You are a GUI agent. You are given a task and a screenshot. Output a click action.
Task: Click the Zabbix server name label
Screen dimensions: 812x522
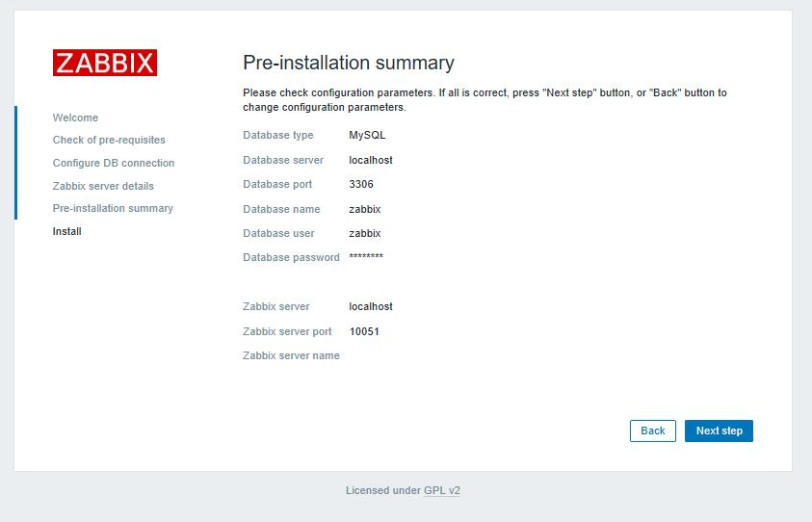pyautogui.click(x=291, y=355)
